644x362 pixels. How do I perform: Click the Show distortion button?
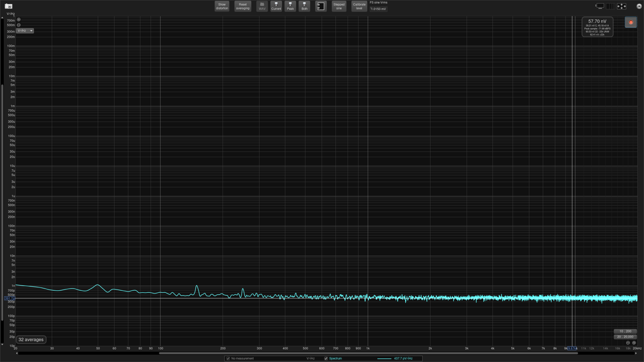[x=222, y=6]
